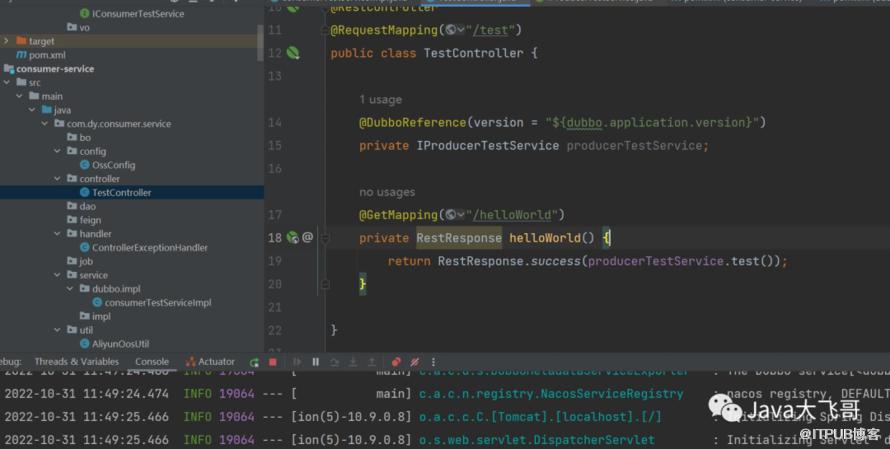Stop the running debug process
890x449 pixels.
pos(272,362)
